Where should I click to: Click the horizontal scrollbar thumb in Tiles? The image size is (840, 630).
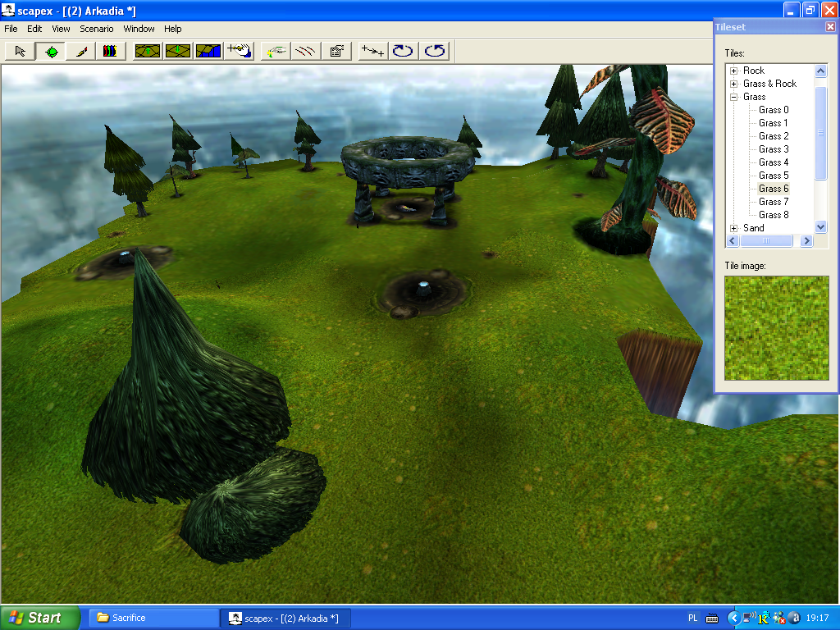click(766, 241)
